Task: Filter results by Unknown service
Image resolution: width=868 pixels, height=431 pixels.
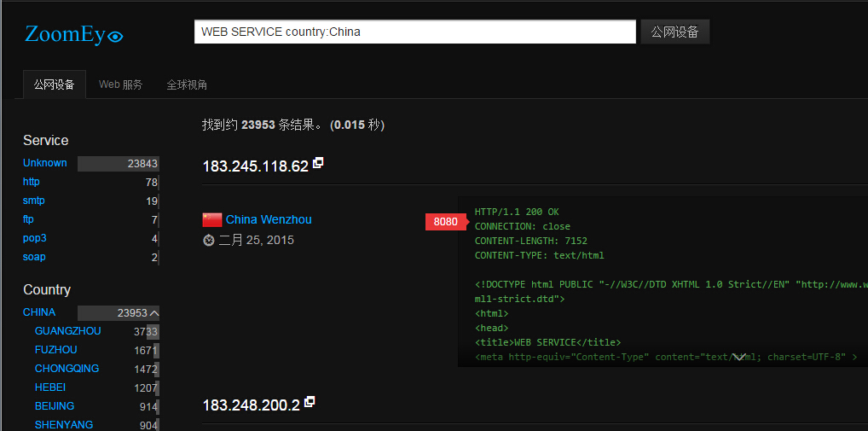Action: click(45, 163)
